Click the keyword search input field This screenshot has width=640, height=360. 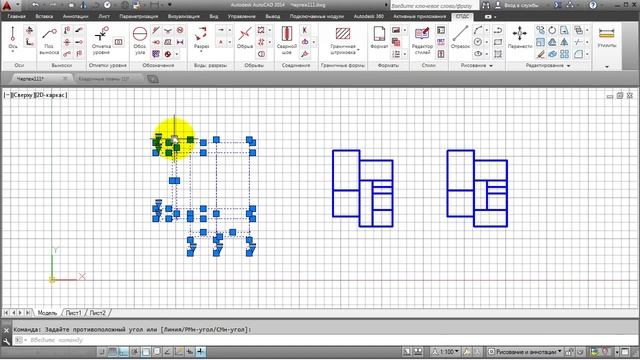435,6
